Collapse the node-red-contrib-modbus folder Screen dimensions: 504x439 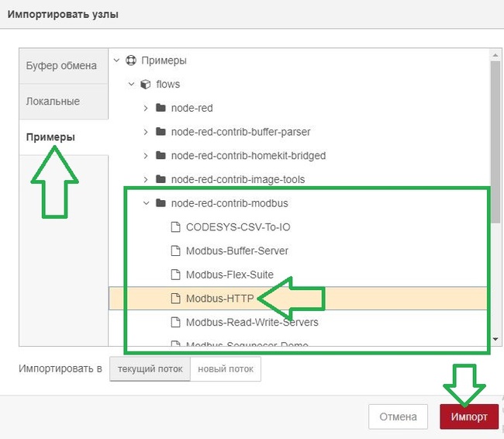(146, 203)
